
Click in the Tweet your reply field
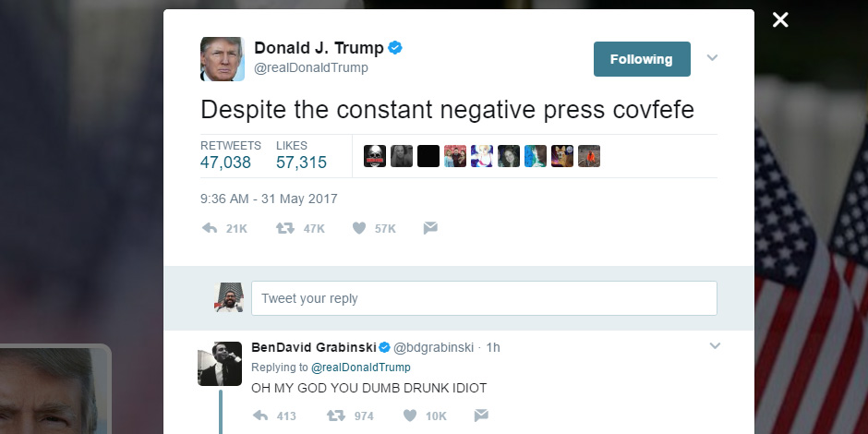[x=485, y=298]
